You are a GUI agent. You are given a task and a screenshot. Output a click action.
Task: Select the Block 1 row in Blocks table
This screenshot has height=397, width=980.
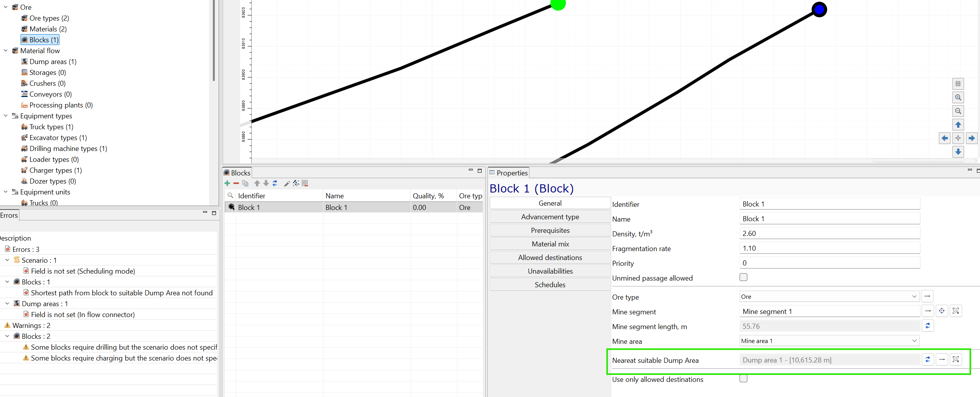(354, 207)
